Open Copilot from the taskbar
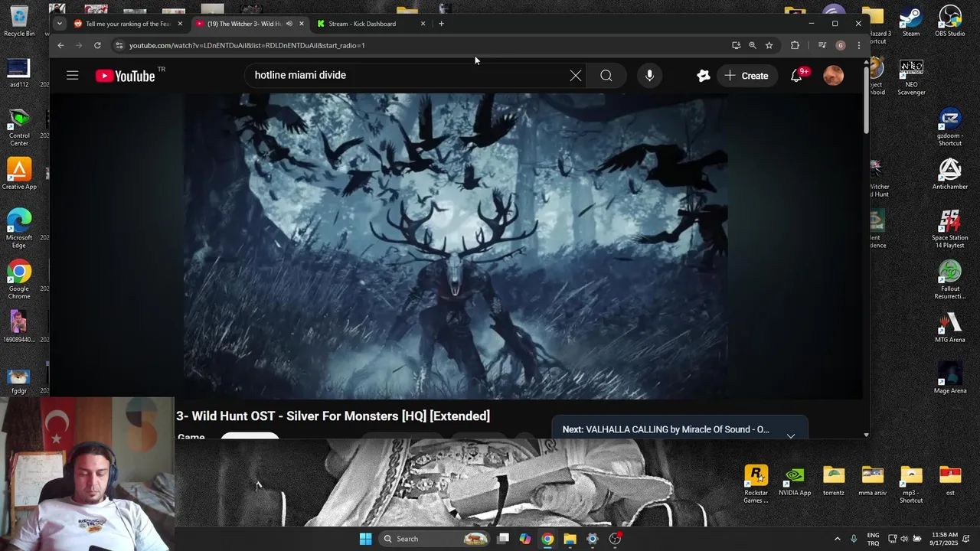This screenshot has width=980, height=551. pos(525,539)
